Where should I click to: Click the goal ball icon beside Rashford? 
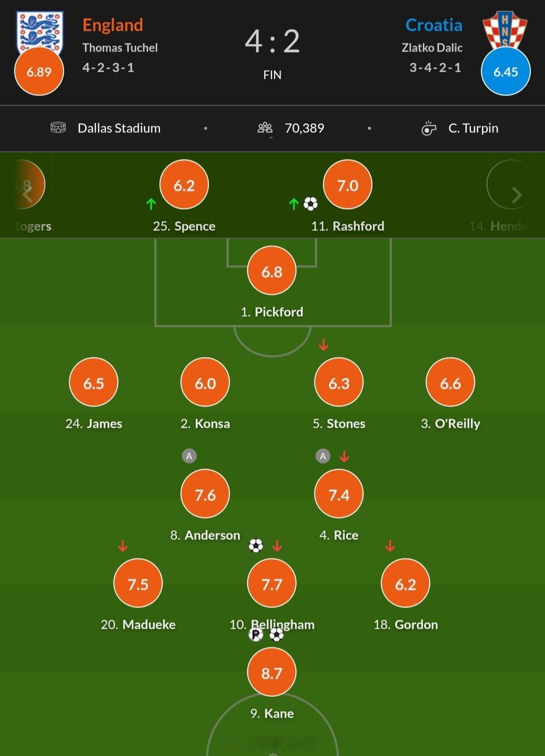(310, 204)
